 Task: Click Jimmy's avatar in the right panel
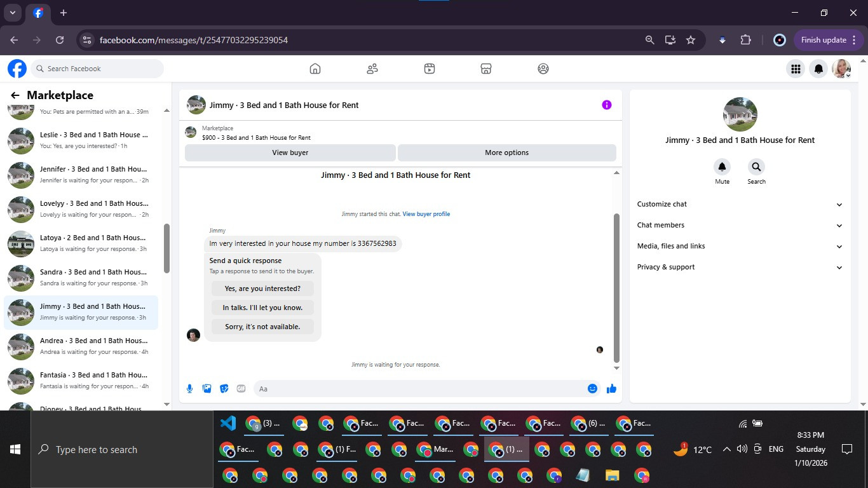(740, 114)
